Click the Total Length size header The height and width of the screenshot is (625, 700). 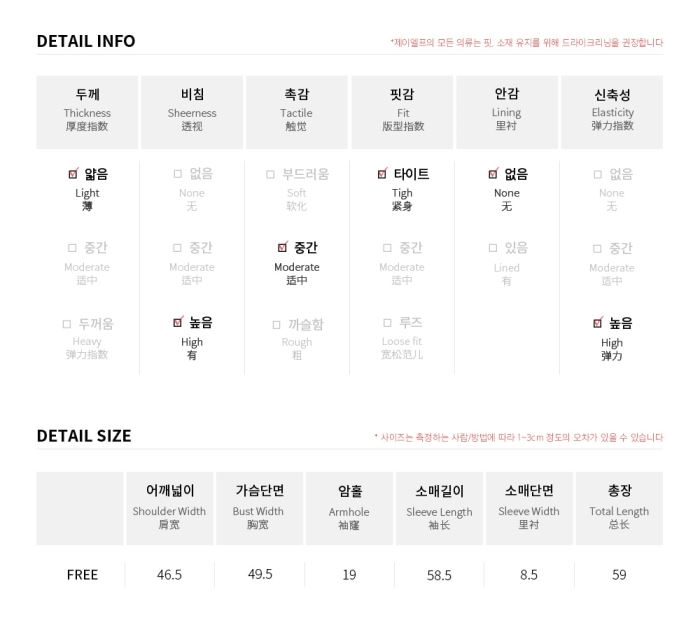619,508
